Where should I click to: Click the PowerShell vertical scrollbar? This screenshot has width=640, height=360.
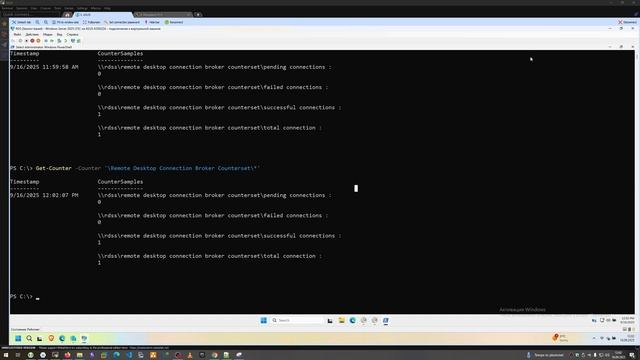(637, 182)
